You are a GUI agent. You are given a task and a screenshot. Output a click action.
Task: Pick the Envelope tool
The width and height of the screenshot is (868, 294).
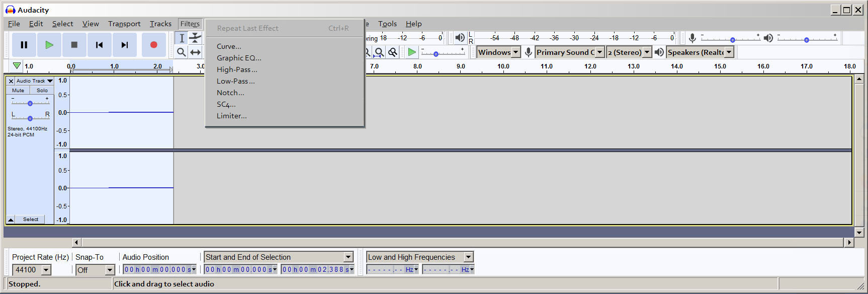195,38
